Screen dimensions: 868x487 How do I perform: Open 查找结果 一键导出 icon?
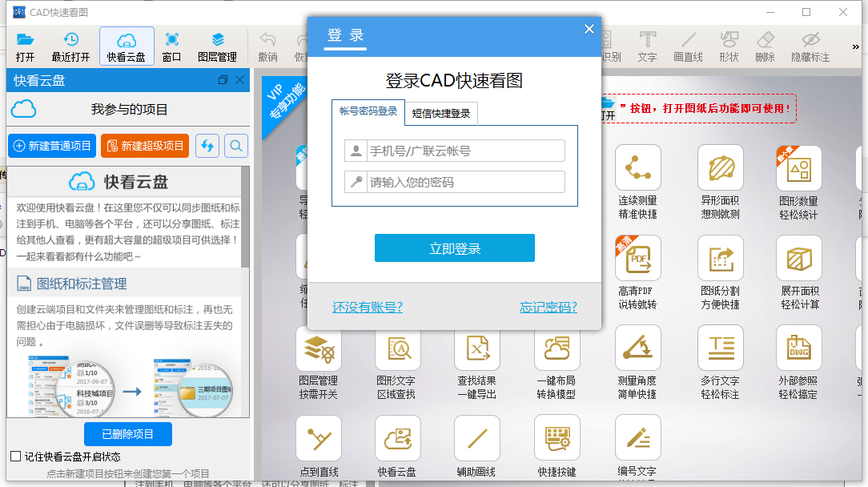[476, 348]
